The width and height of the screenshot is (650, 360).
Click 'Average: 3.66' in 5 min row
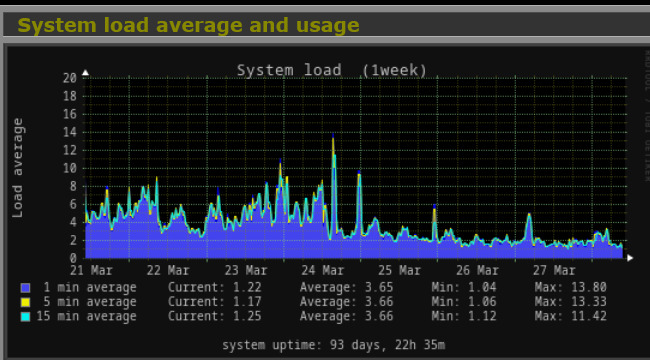(x=347, y=302)
